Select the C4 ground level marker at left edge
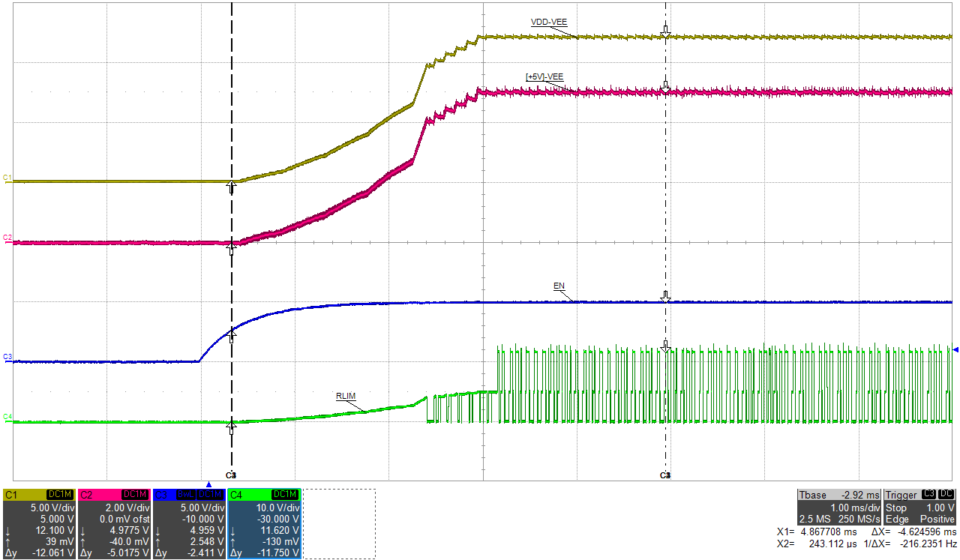The height and width of the screenshot is (560, 960). (x=7, y=416)
